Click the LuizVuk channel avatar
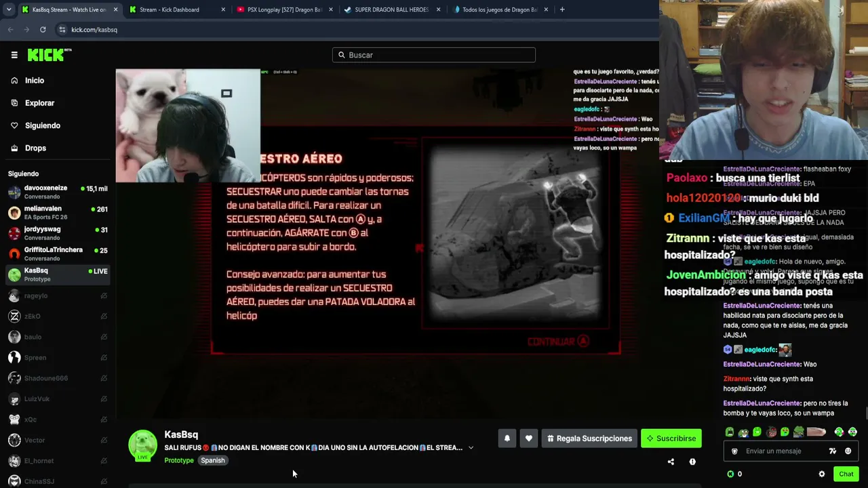This screenshot has width=868, height=488. 14,399
